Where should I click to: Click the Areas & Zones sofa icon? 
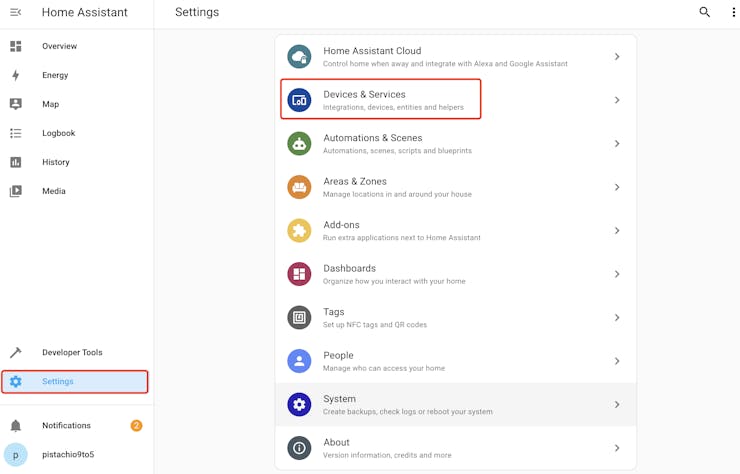click(x=299, y=187)
